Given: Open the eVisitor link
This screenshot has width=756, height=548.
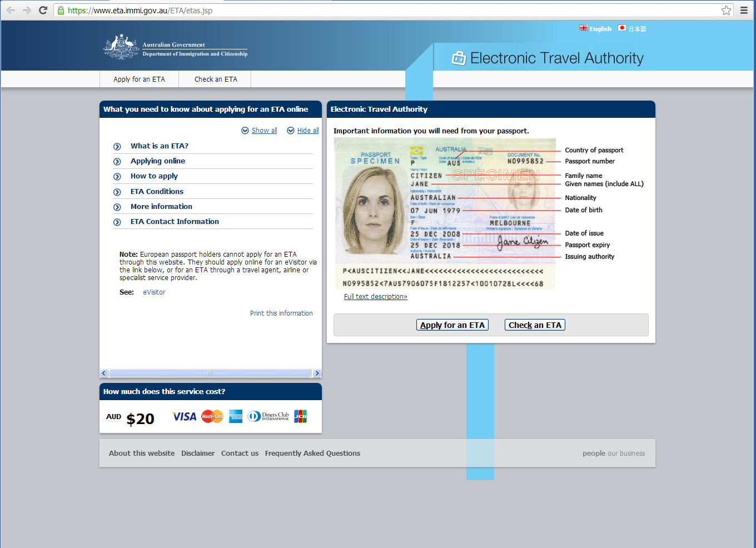Looking at the screenshot, I should pyautogui.click(x=154, y=292).
